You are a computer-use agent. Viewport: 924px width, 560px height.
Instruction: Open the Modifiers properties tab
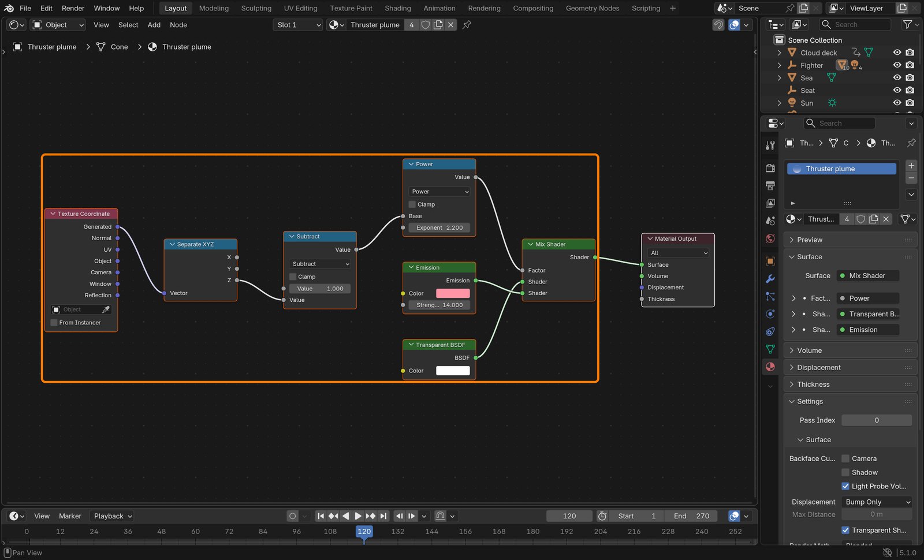point(770,279)
